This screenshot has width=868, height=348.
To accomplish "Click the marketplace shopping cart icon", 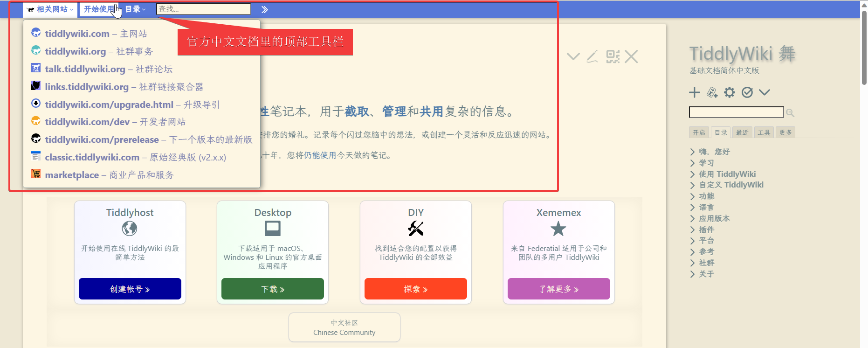I will click(36, 174).
